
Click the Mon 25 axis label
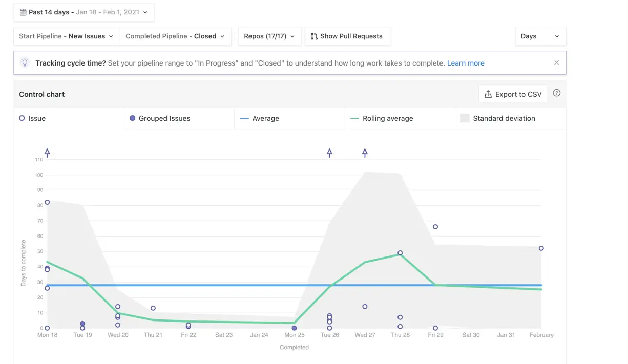coord(294,335)
